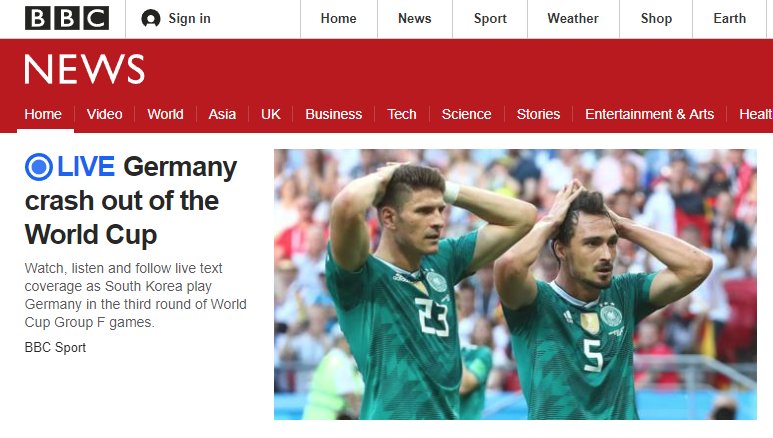Open Earth section in top bar

(x=730, y=19)
